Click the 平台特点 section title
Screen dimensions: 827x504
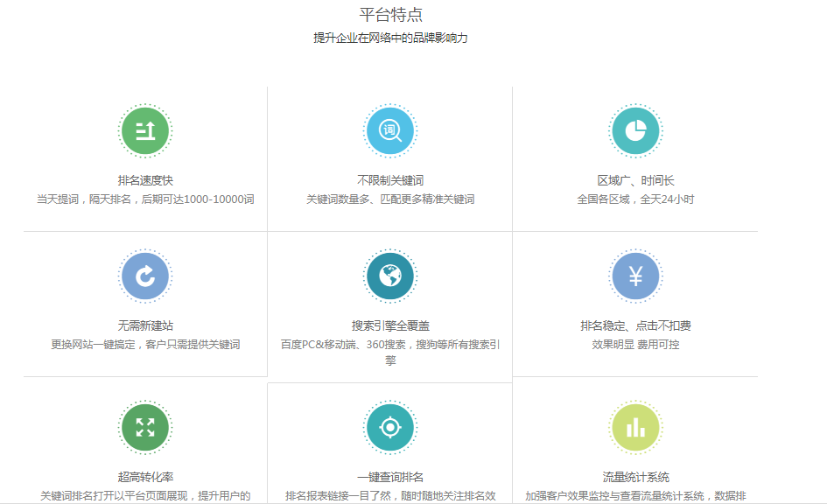[391, 14]
